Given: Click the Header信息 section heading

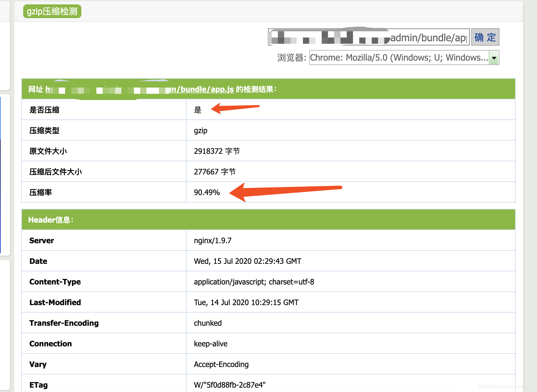Looking at the screenshot, I should click(x=51, y=220).
